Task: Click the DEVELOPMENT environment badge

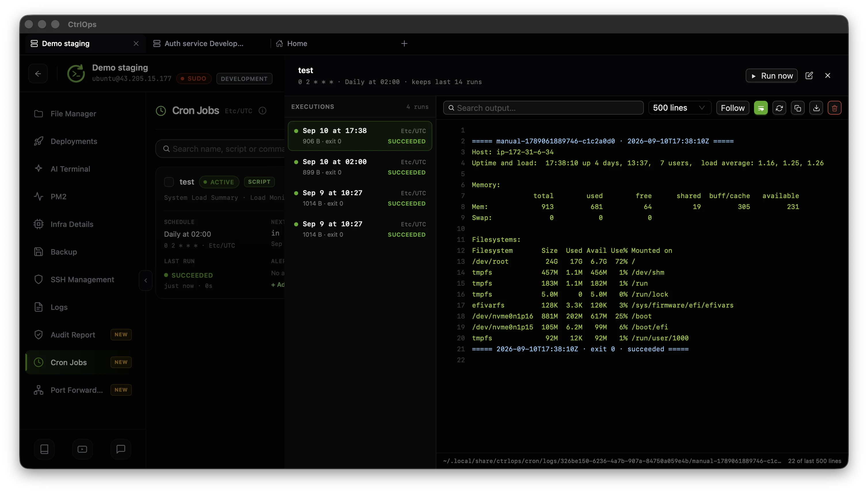Action: tap(244, 79)
